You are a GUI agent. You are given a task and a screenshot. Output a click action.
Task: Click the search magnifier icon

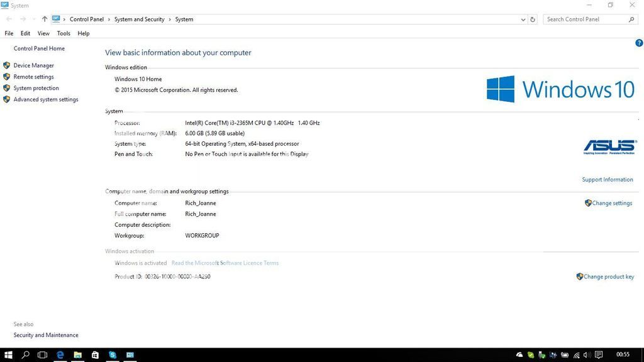click(631, 19)
